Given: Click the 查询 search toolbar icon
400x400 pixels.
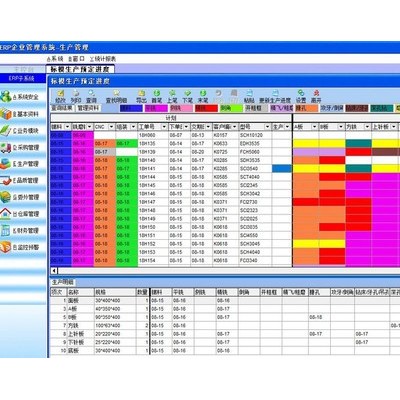Looking at the screenshot, I should tap(91, 96).
